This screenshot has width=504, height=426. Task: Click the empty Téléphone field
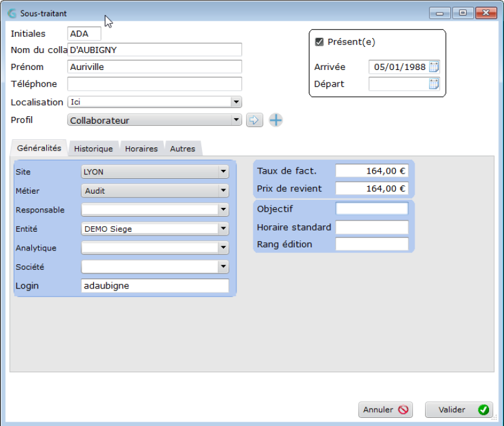coord(154,84)
